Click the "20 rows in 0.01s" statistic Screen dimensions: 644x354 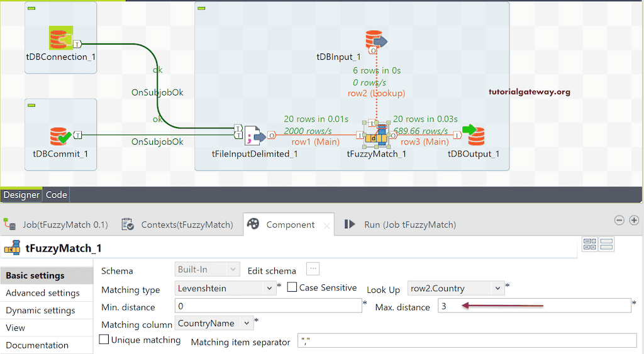click(316, 119)
